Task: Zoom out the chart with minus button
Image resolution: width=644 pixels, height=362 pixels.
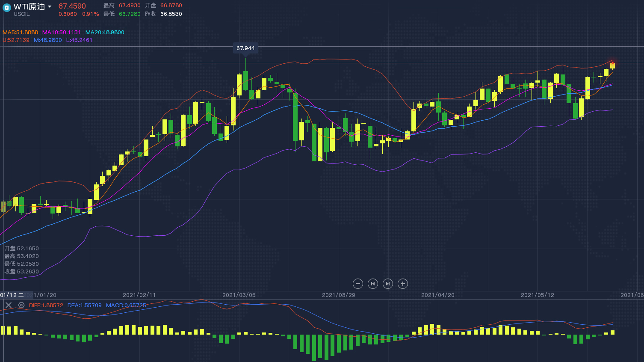Action: point(358,284)
